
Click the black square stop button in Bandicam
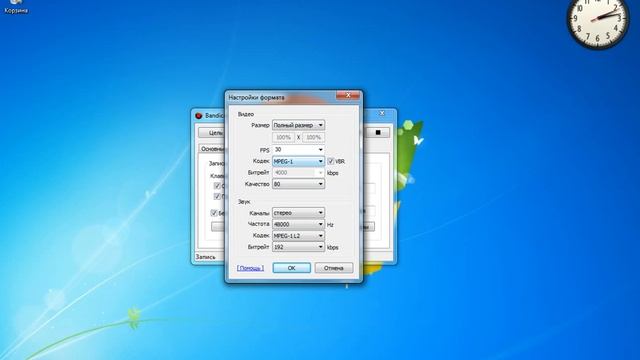pyautogui.click(x=378, y=133)
